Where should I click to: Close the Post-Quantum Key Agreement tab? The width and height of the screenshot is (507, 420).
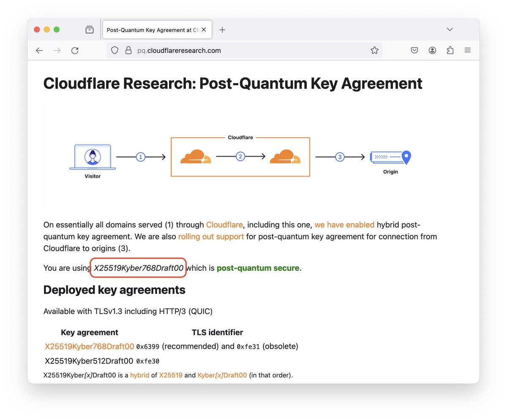coord(204,30)
